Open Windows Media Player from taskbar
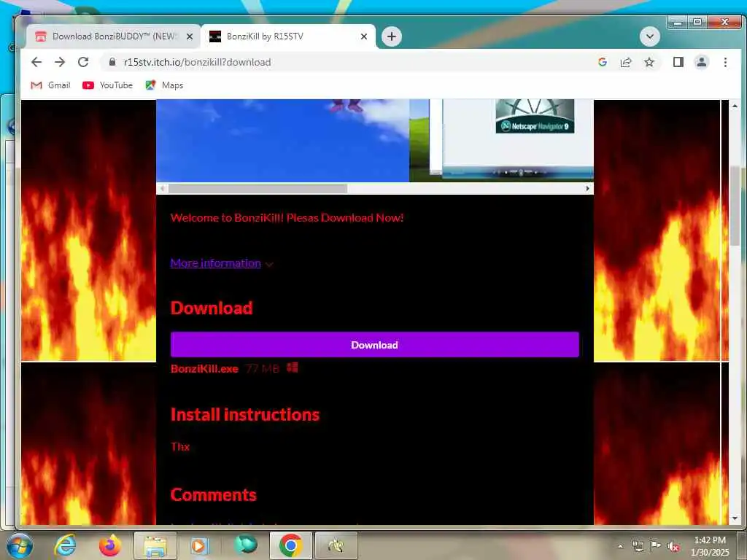The image size is (747, 560). click(x=200, y=545)
